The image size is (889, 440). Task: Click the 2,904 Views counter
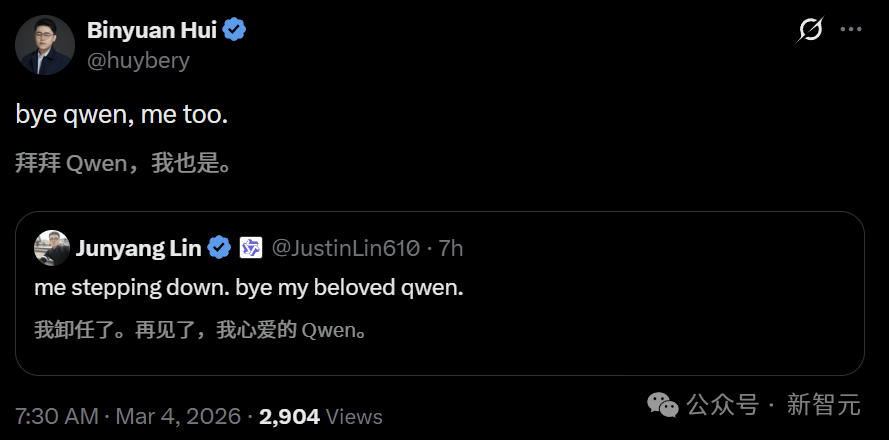pyautogui.click(x=320, y=416)
